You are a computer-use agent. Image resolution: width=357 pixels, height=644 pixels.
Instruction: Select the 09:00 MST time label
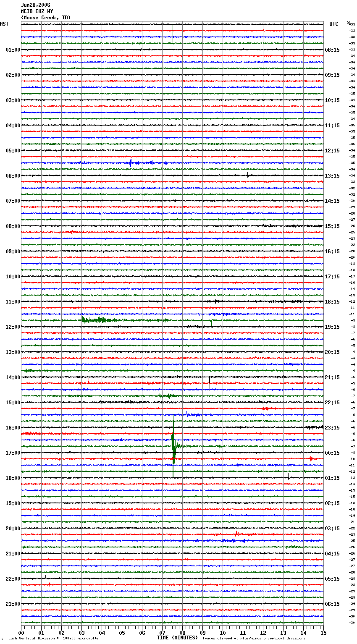[13, 251]
